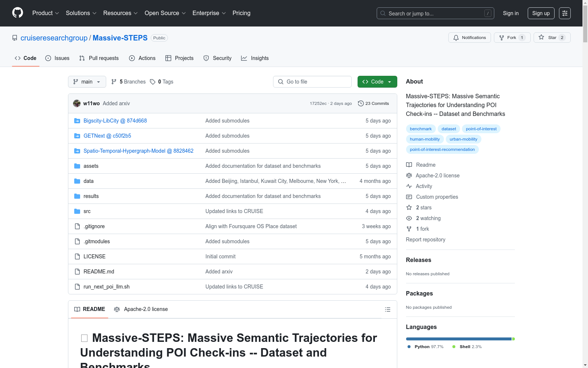This screenshot has width=588, height=368.
Task: Open the command palette icon button
Action: click(565, 13)
